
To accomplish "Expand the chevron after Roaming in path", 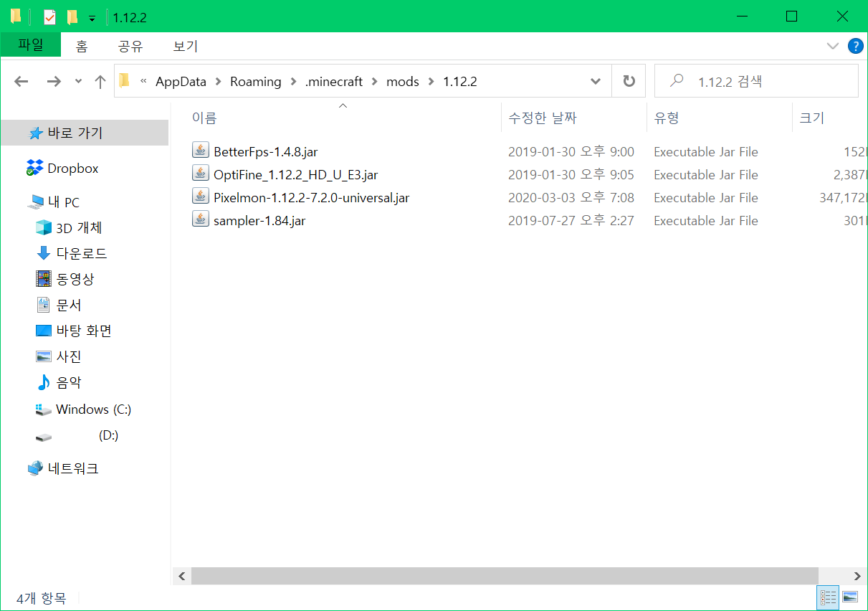I will click(x=293, y=81).
